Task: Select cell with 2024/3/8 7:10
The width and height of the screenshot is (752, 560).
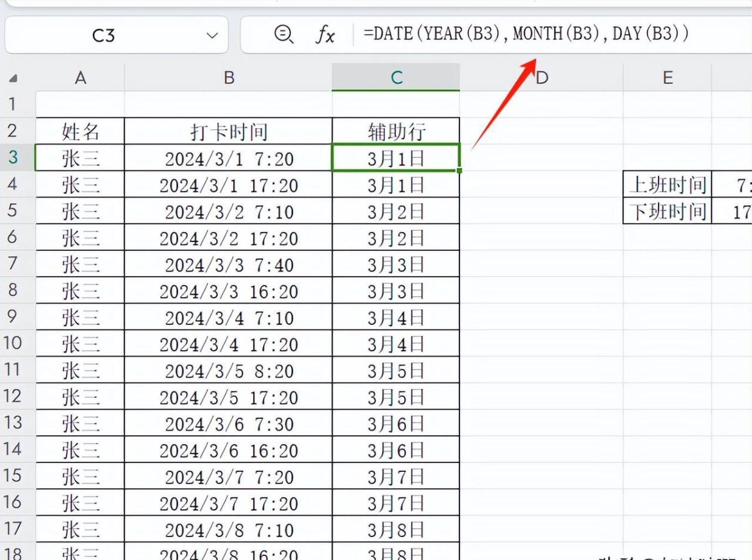Action: pos(229,529)
